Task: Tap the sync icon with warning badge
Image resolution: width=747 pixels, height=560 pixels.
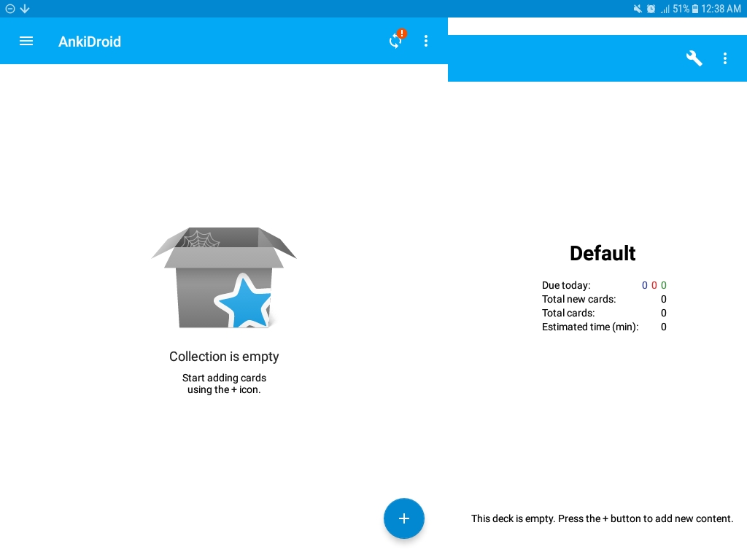Action: [x=397, y=39]
